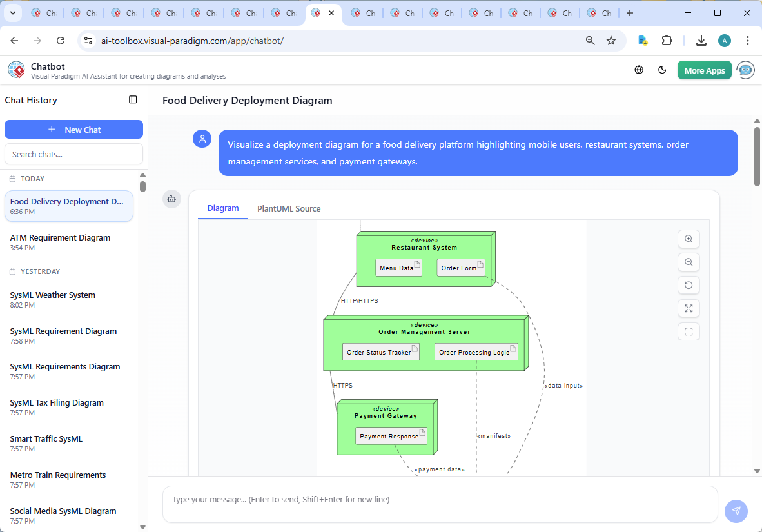Open More Apps
Viewport: 762px width, 532px height.
point(704,70)
